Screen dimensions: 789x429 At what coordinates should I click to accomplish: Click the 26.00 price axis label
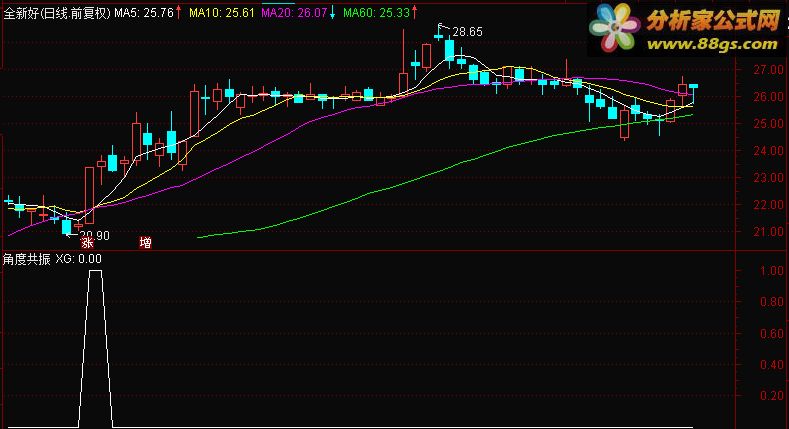pyautogui.click(x=768, y=97)
